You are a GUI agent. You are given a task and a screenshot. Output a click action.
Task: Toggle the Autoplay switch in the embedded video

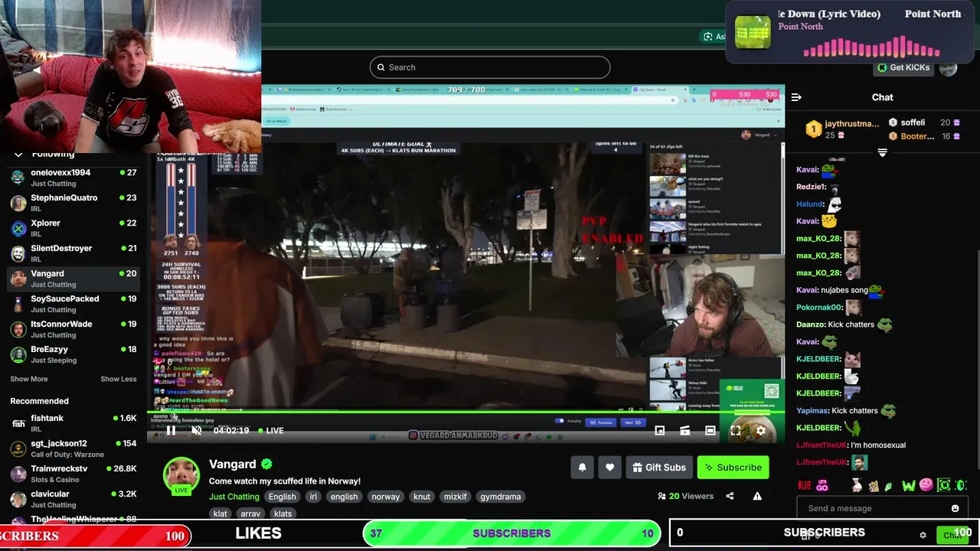[559, 421]
